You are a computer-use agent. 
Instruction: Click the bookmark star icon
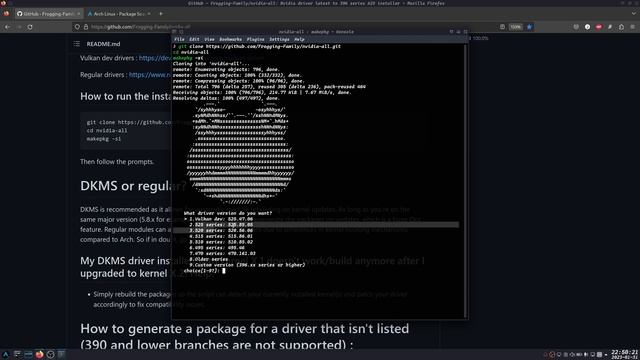pyautogui.click(x=529, y=27)
